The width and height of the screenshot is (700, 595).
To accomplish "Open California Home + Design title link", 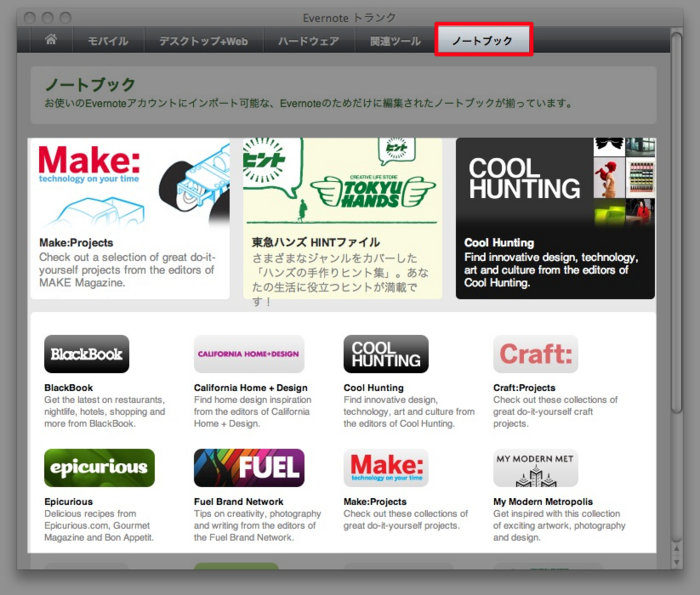I will coord(251,387).
